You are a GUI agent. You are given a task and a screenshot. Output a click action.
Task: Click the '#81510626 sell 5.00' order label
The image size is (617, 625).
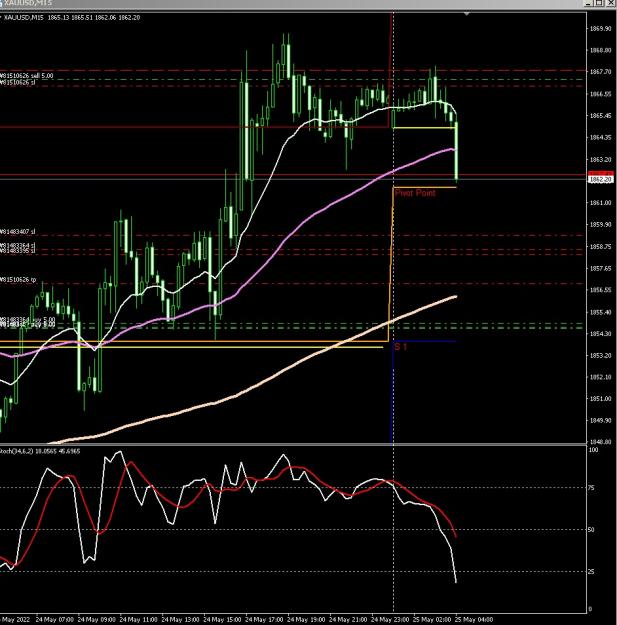click(26, 75)
